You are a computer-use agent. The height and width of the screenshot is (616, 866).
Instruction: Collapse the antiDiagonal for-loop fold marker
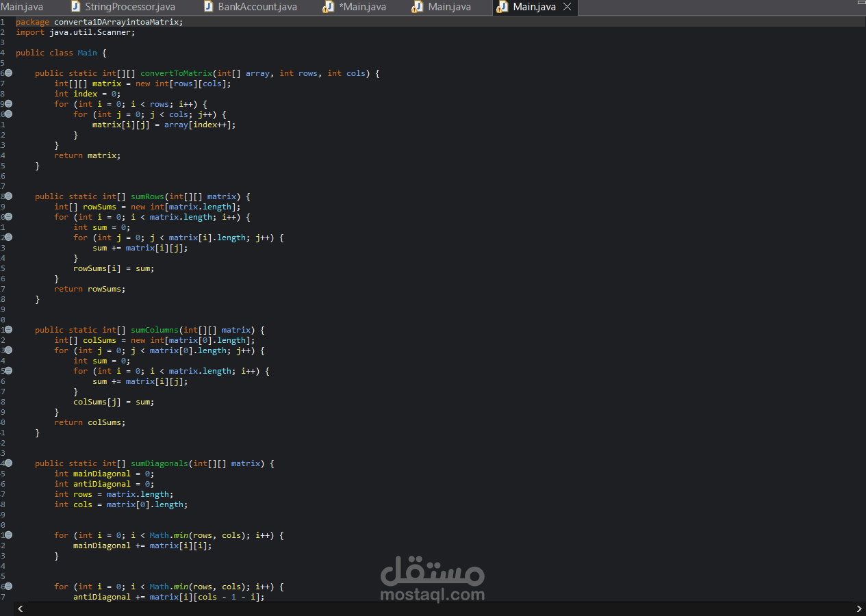pos(8,587)
